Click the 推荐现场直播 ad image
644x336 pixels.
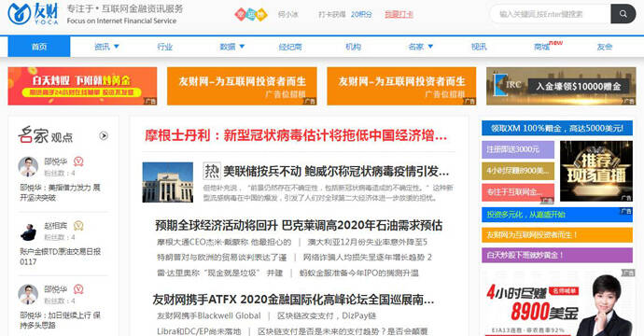(596, 171)
